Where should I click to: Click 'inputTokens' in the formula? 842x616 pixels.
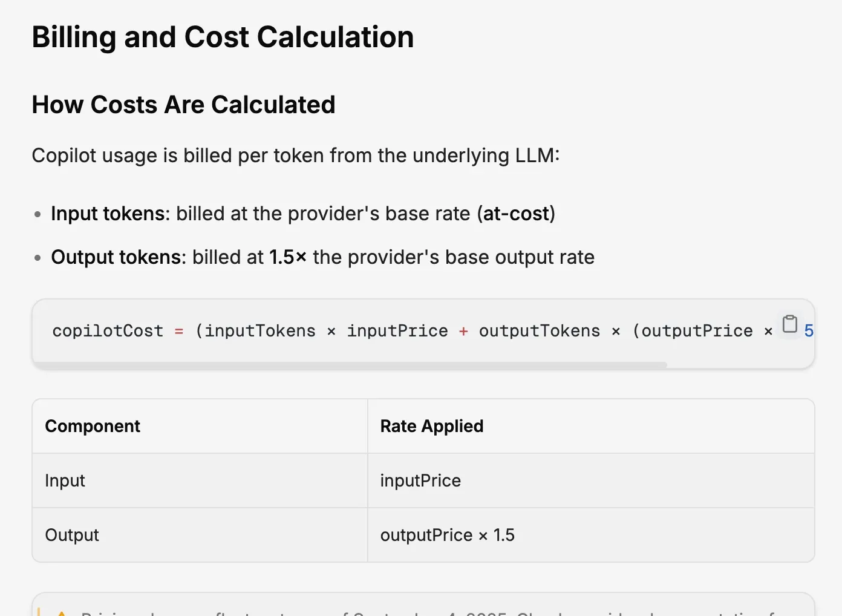point(259,331)
